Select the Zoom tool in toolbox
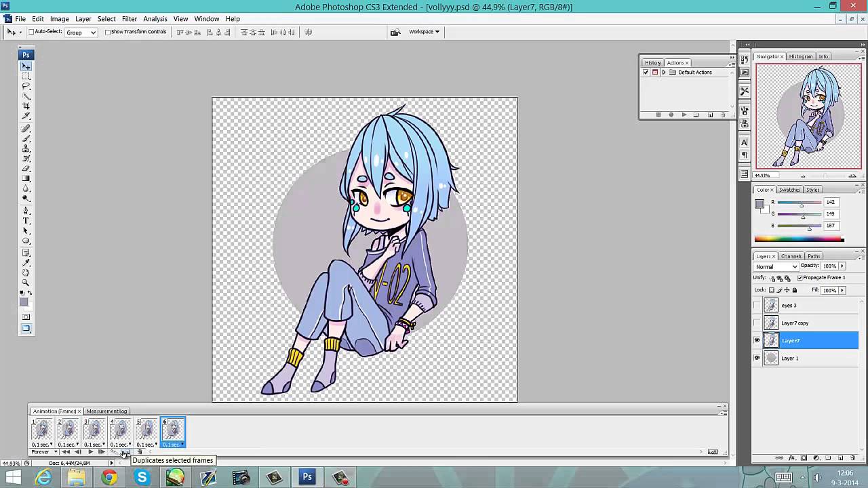 pyautogui.click(x=26, y=282)
